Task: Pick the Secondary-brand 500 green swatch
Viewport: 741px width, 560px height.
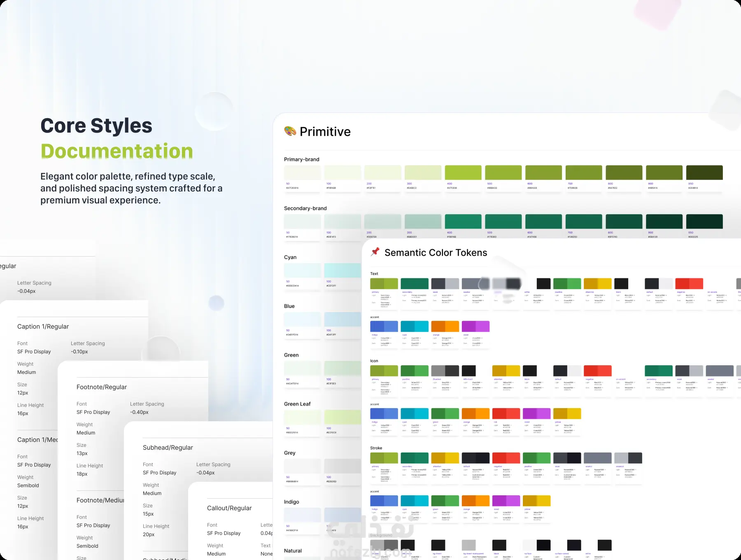Action: pyautogui.click(x=503, y=222)
